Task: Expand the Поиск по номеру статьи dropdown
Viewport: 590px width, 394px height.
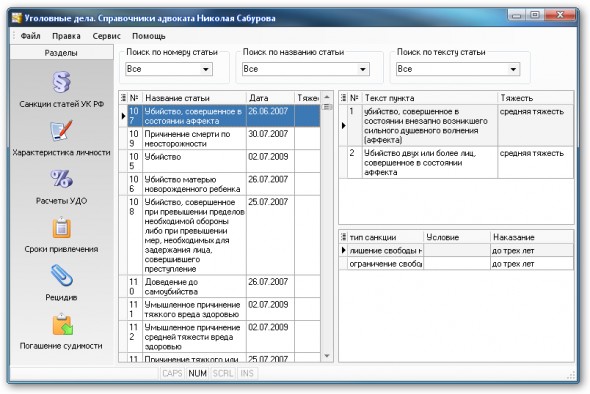Action: [206, 69]
